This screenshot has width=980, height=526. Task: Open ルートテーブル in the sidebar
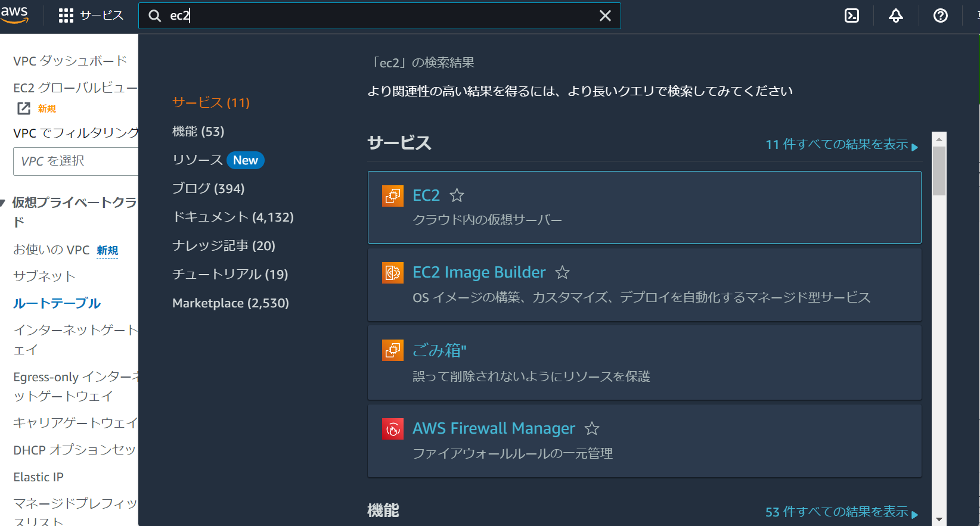click(x=57, y=303)
